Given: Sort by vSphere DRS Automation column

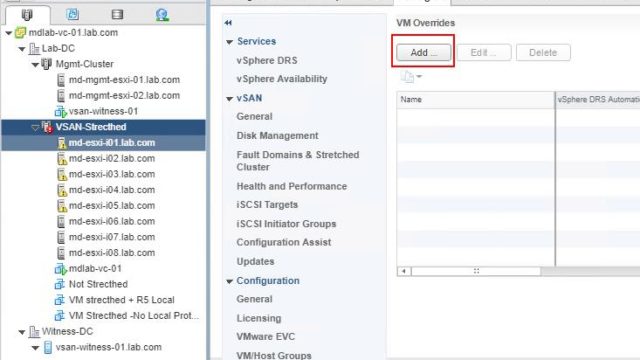Looking at the screenshot, I should pos(598,100).
